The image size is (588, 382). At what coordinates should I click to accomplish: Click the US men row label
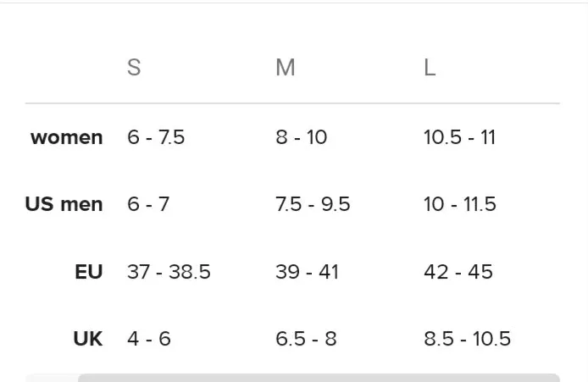(64, 204)
